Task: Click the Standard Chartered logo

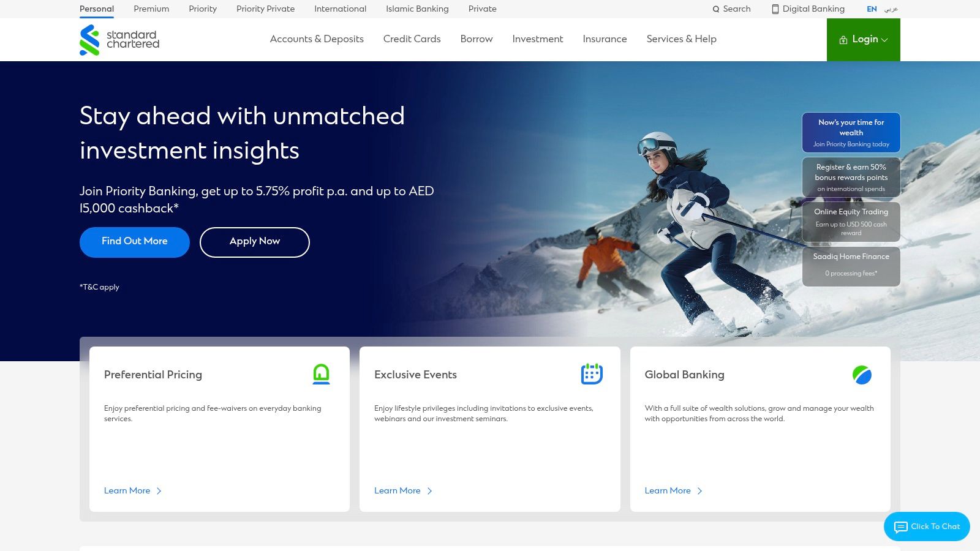Action: click(120, 39)
